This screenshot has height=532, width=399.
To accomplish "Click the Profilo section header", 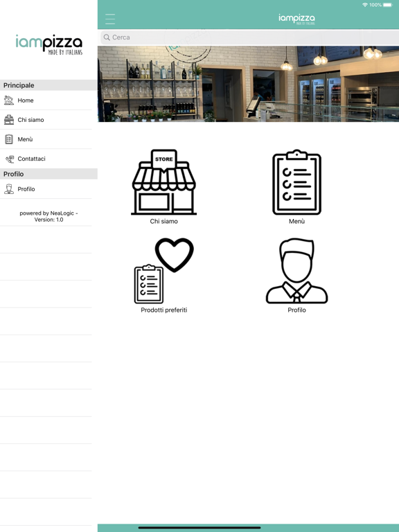I will (x=48, y=174).
